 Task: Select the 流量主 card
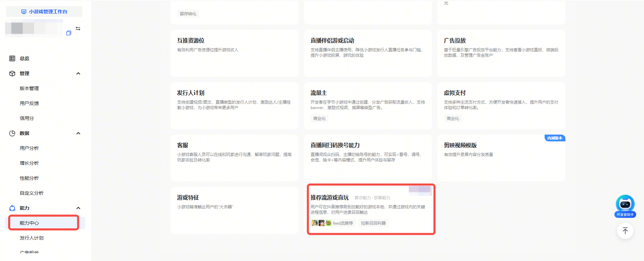click(x=368, y=105)
